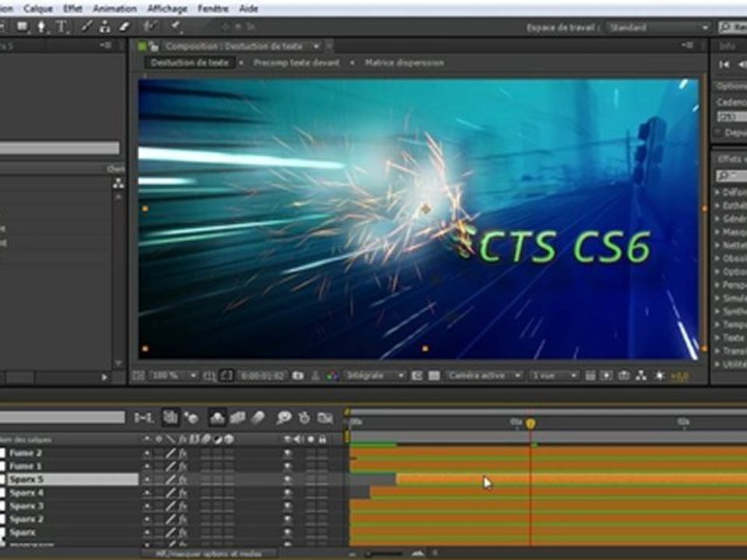Screen dimensions: 747x560
Task: Select the Text tool
Action: pyautogui.click(x=61, y=26)
